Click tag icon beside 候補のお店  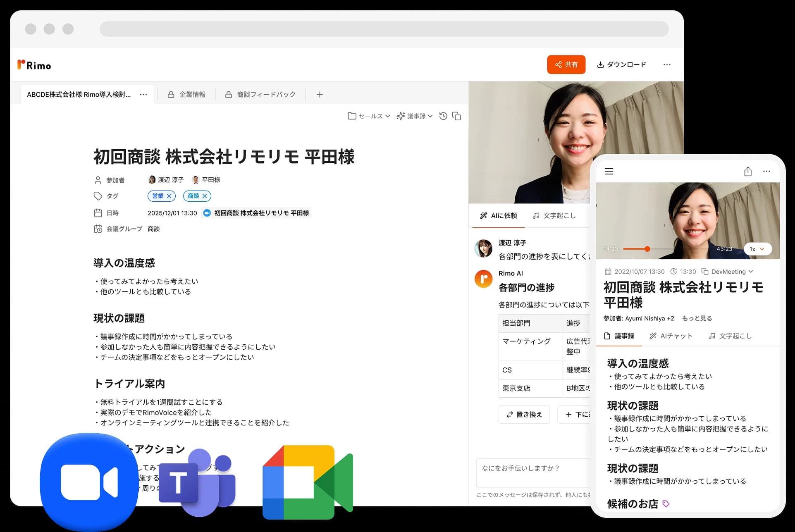click(666, 504)
